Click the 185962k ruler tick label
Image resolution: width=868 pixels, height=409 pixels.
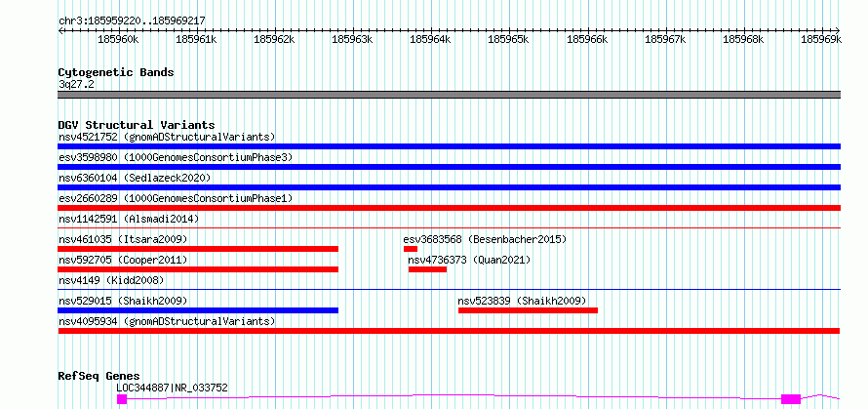(x=274, y=39)
